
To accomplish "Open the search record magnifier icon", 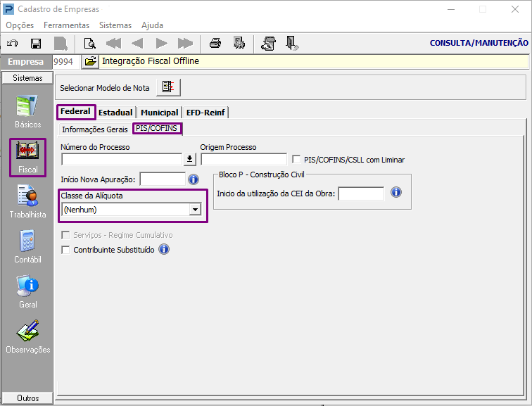I will tap(90, 44).
